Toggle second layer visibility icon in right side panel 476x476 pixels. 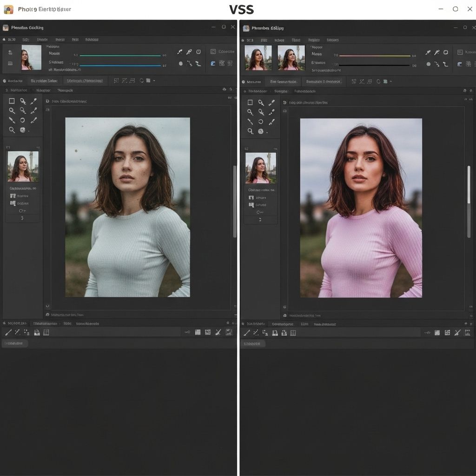coord(251,205)
